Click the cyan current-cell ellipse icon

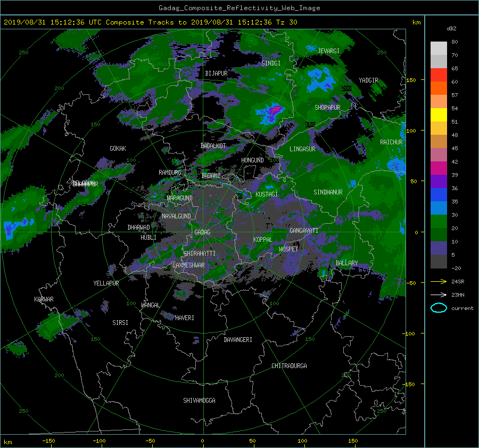point(439,308)
